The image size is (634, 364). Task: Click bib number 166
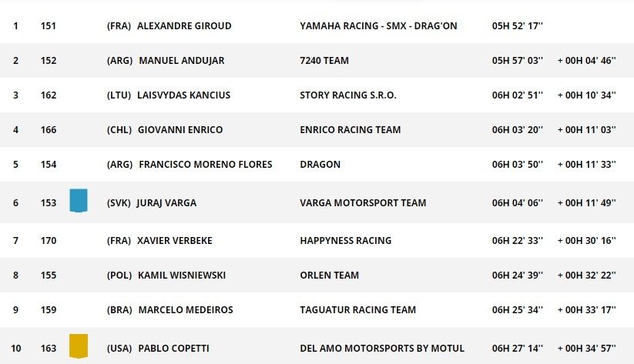click(x=49, y=130)
